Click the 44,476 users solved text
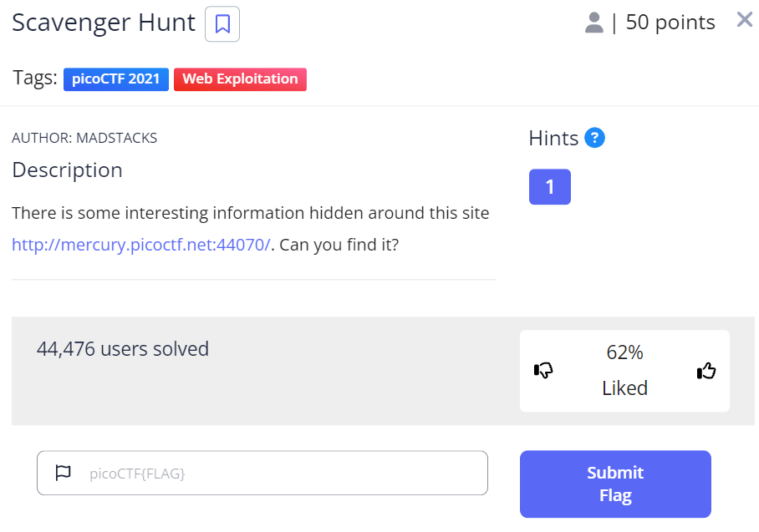Viewport: 759px width, 532px height. click(x=123, y=349)
